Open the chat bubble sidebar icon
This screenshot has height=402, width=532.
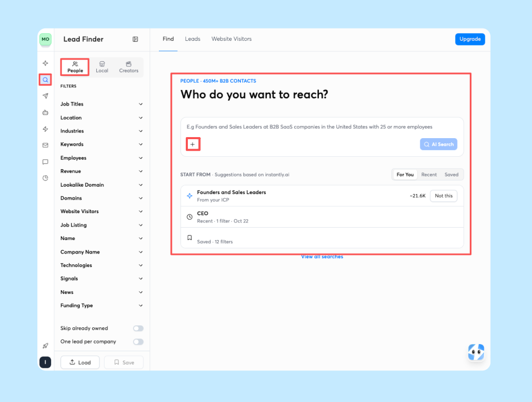(x=46, y=162)
